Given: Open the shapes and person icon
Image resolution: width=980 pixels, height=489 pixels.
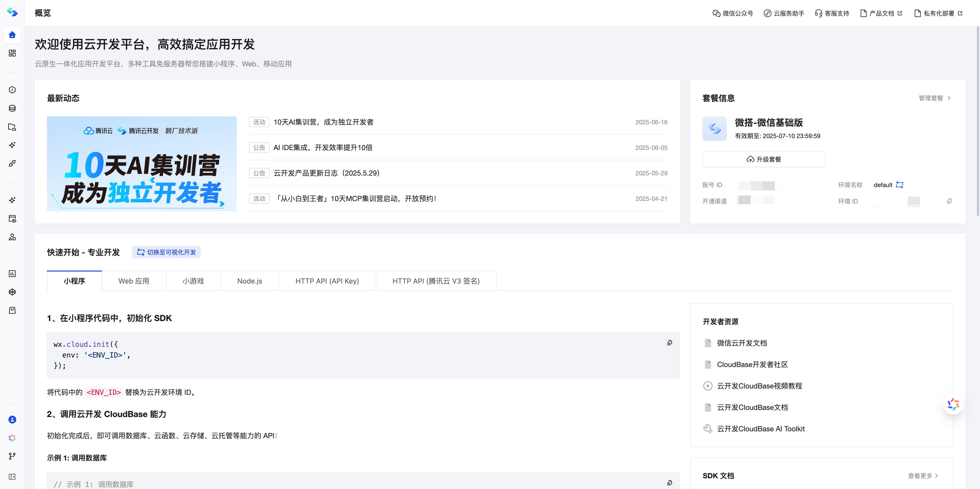Looking at the screenshot, I should (12, 237).
